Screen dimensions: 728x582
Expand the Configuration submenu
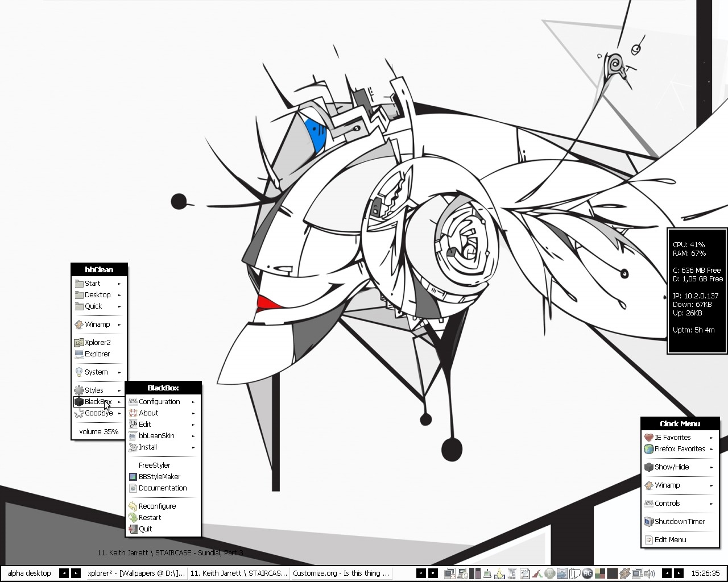point(163,401)
